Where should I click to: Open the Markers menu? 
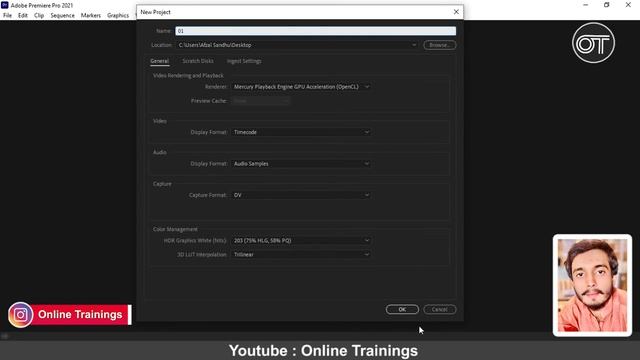(x=91, y=16)
